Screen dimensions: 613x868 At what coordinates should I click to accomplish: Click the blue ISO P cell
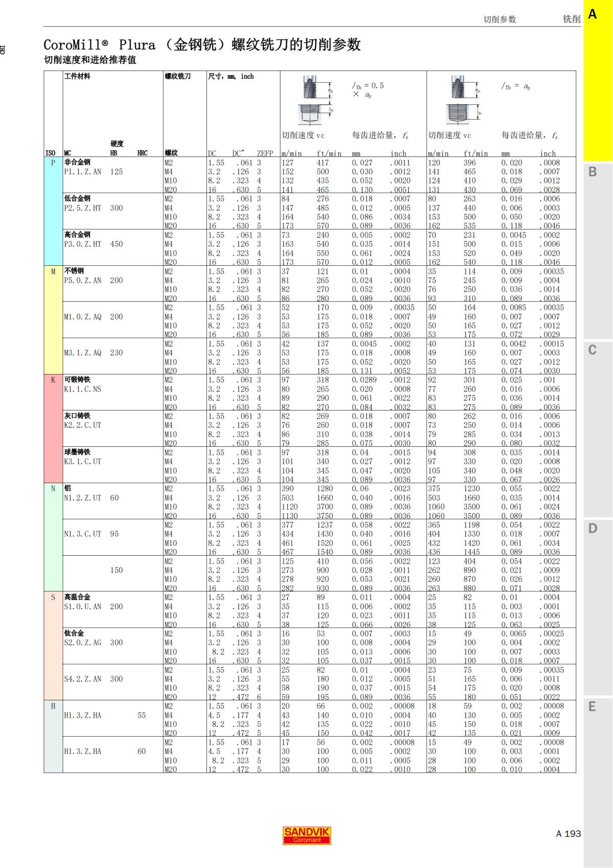(x=53, y=211)
